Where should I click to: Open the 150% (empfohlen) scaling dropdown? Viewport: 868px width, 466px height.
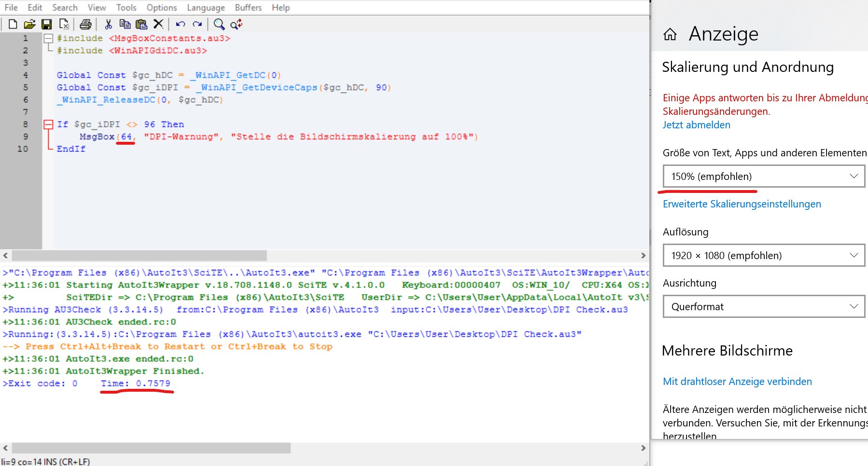(x=764, y=177)
